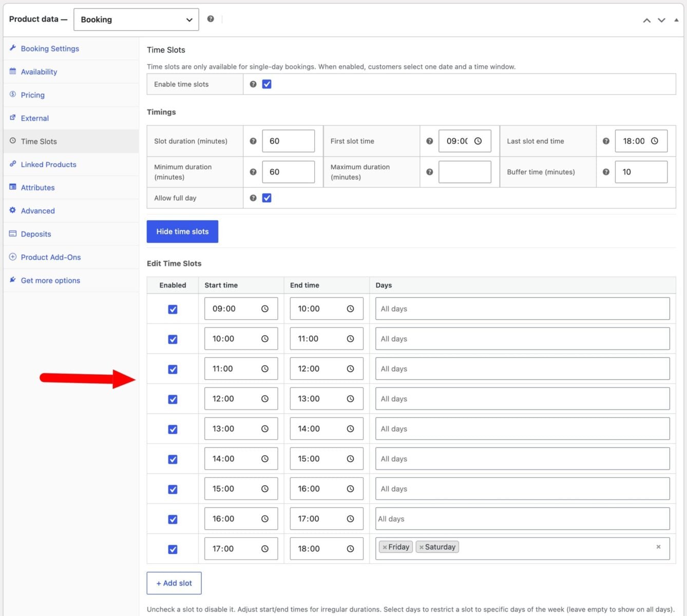The height and width of the screenshot is (616, 687).
Task: Open clock picker for 10:00 end time, first row
Action: point(350,309)
